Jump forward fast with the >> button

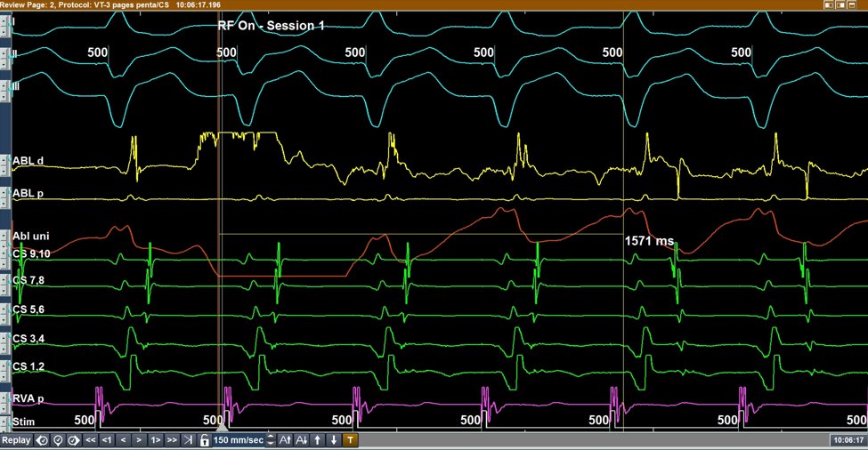coord(172,440)
